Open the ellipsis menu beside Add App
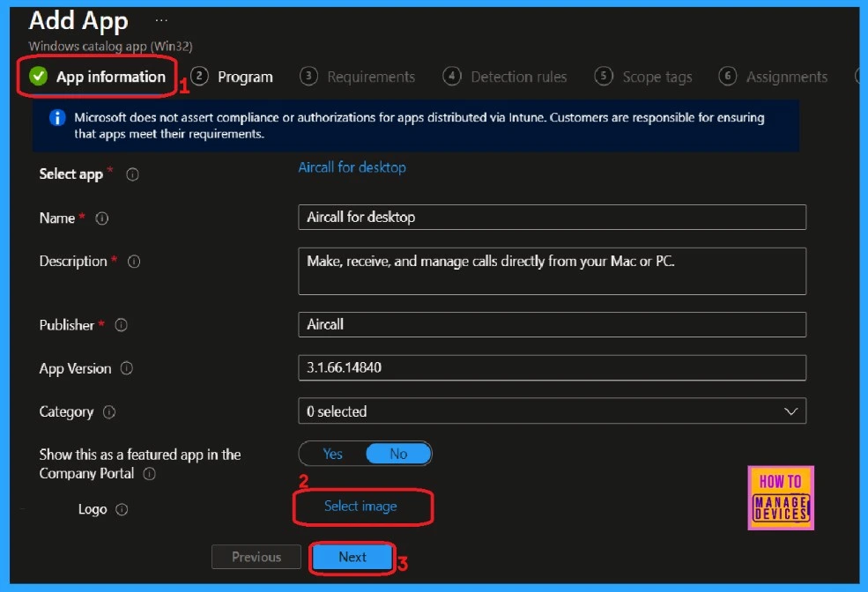 pos(161,20)
